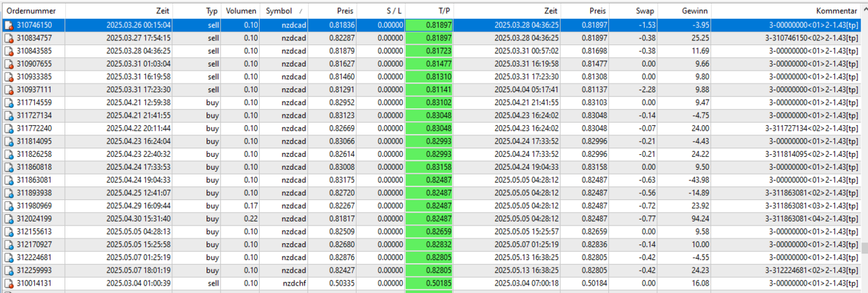Click the open price 0.50335
868x293 pixels.
pyautogui.click(x=342, y=283)
